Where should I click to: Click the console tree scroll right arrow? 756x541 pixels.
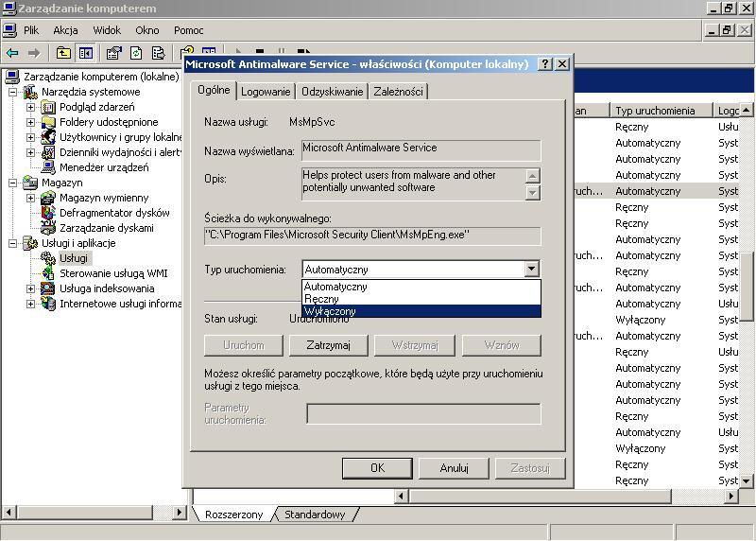click(180, 512)
